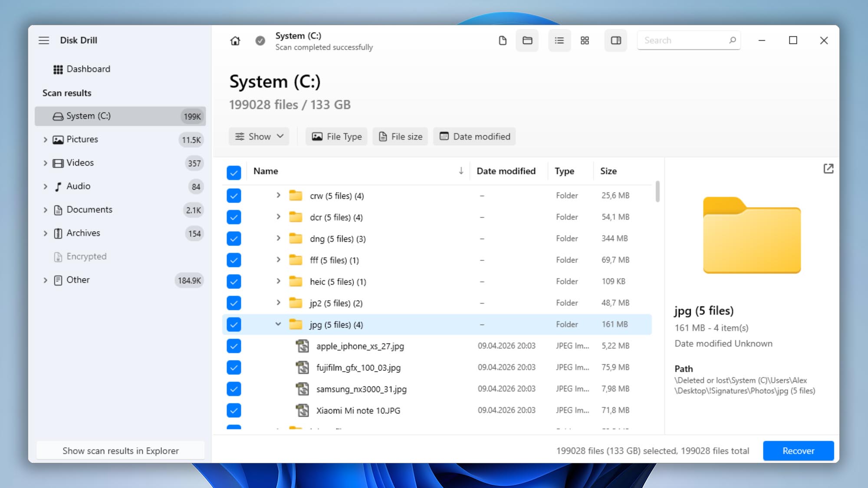
Task: Click the apple_iphone_xs_27.jpg file icon
Action: coord(302,346)
